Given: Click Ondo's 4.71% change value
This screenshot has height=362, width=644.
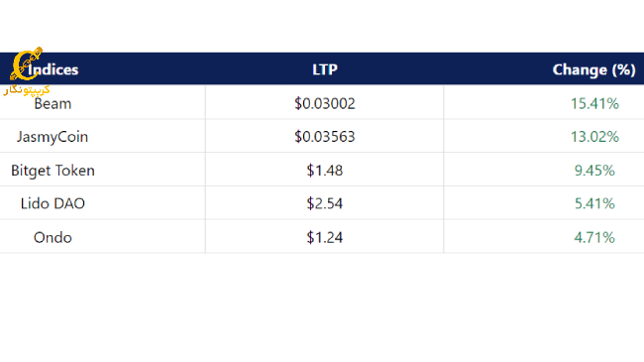Looking at the screenshot, I should (x=594, y=237).
